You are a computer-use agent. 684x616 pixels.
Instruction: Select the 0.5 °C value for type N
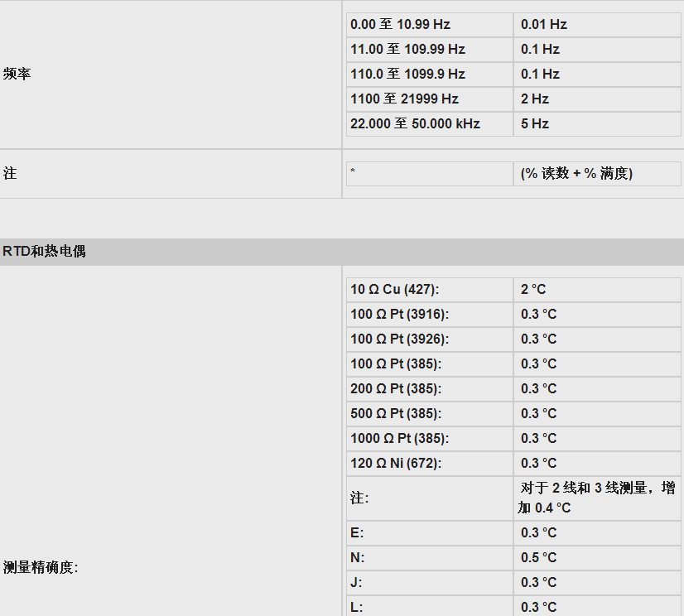(538, 558)
